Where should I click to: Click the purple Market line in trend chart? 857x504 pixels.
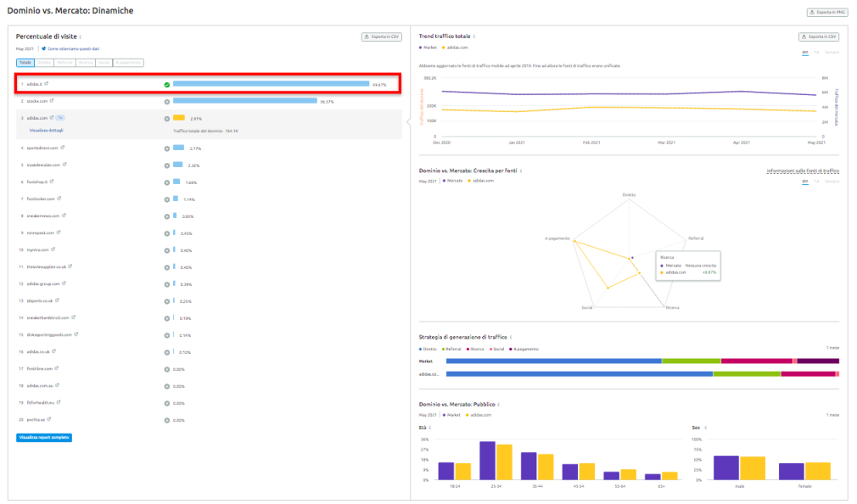629,93
